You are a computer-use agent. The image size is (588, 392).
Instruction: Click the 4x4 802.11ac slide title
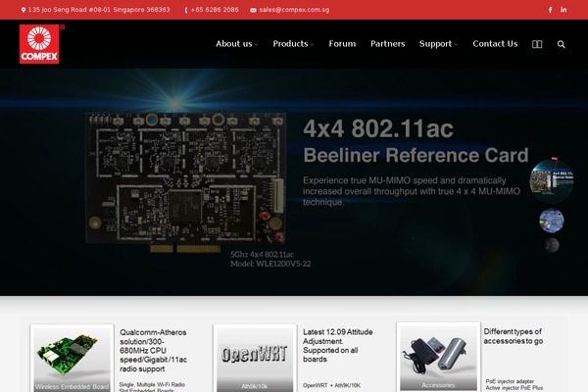coord(378,128)
